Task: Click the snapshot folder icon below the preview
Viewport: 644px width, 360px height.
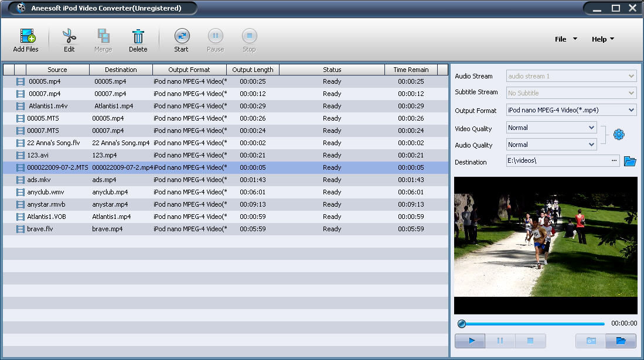Action: click(x=621, y=341)
